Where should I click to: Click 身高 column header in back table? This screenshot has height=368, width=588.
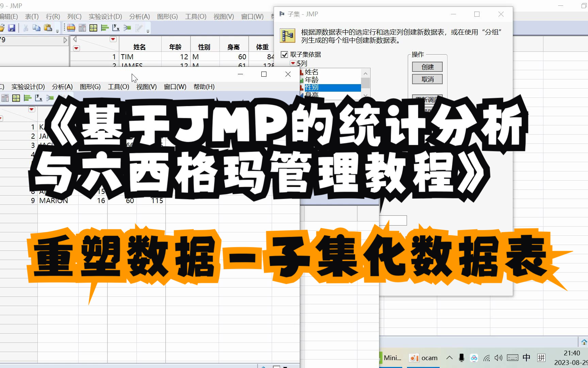(234, 47)
